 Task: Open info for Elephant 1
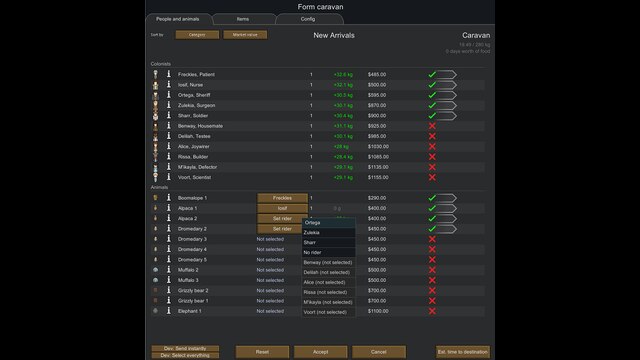(x=169, y=311)
